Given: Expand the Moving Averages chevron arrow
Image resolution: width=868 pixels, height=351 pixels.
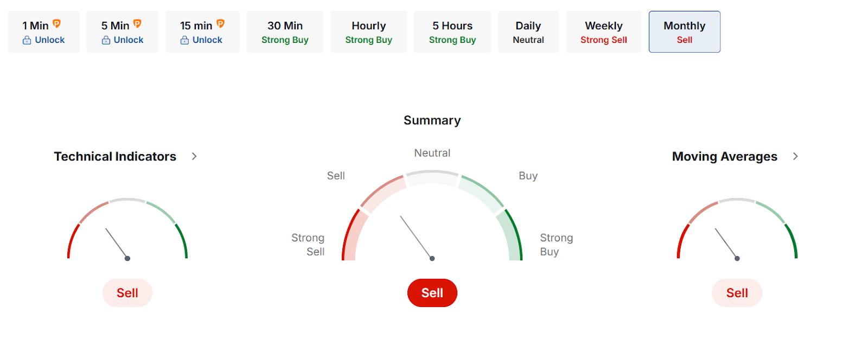Looking at the screenshot, I should (795, 156).
